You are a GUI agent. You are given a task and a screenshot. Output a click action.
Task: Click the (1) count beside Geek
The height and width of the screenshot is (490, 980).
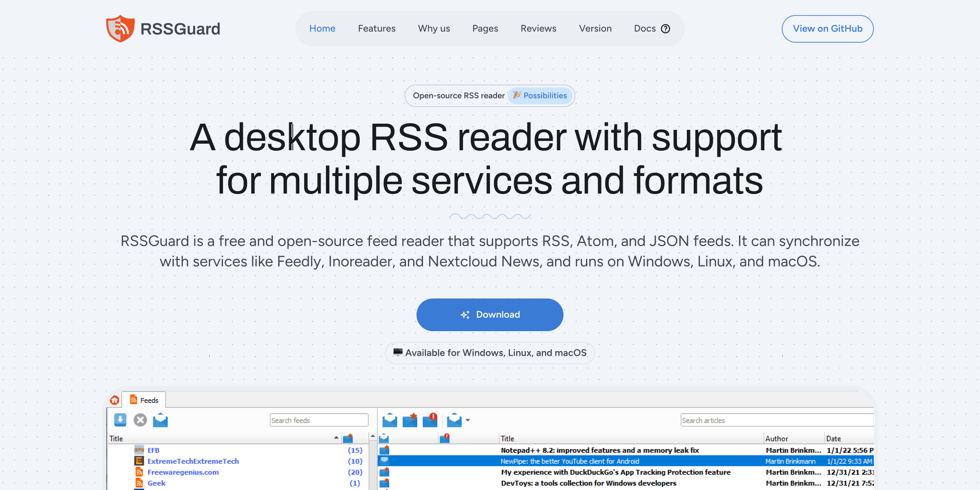[x=355, y=483]
